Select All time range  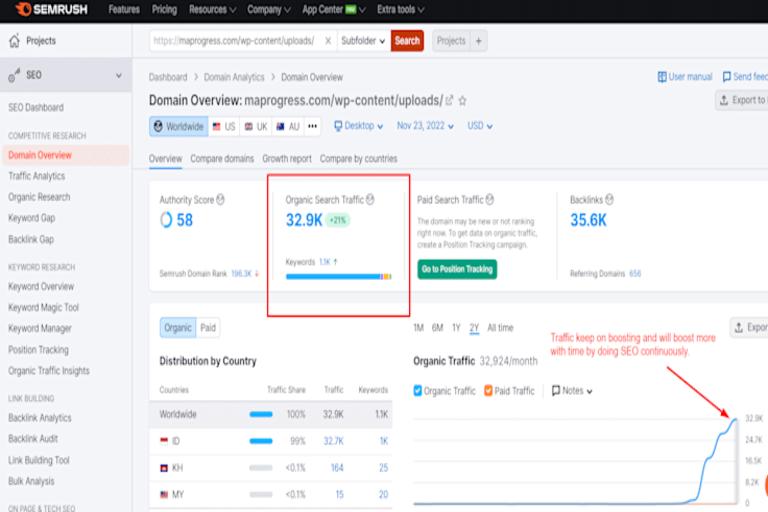click(500, 328)
